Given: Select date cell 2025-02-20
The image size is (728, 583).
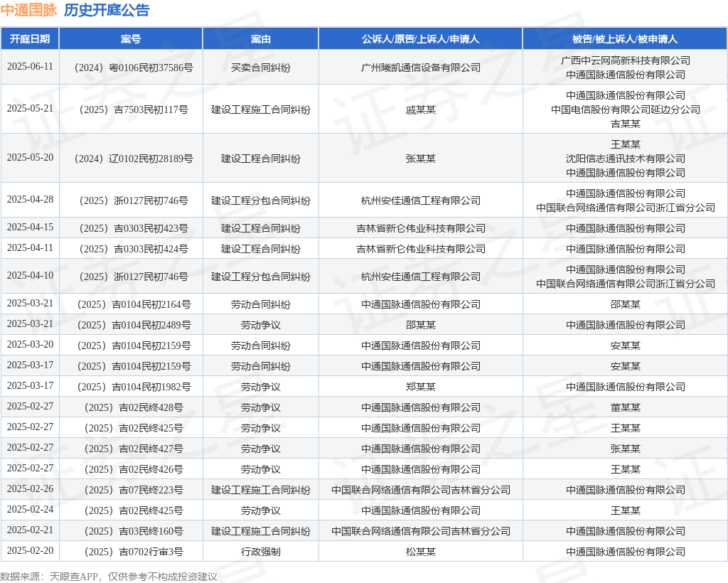Looking at the screenshot, I should coord(30,550).
